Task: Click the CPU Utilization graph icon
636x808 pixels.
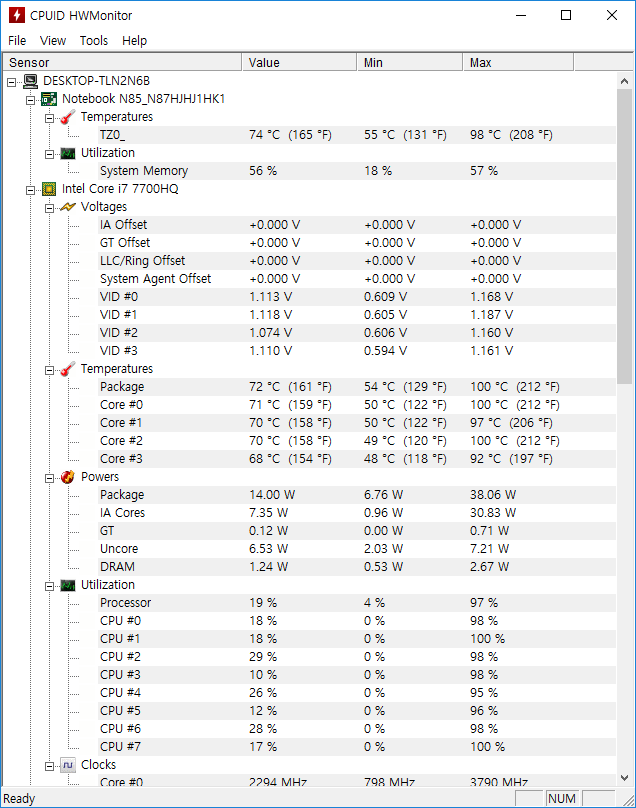Action: coord(68,585)
